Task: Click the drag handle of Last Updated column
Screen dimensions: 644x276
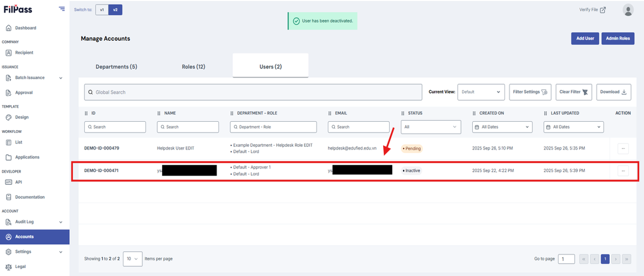Action: coord(545,113)
